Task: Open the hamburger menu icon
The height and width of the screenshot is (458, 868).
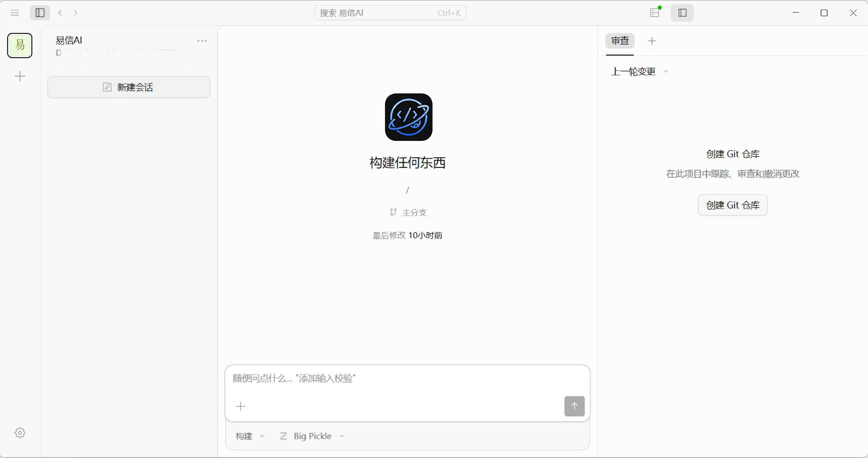Action: (14, 13)
